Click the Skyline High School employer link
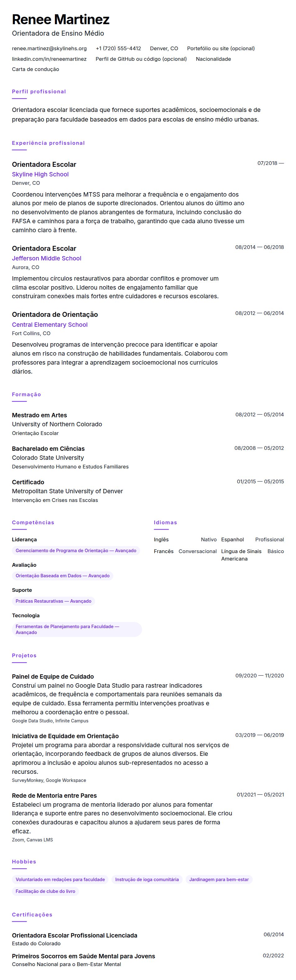This screenshot has height=980, width=296. pyautogui.click(x=40, y=174)
